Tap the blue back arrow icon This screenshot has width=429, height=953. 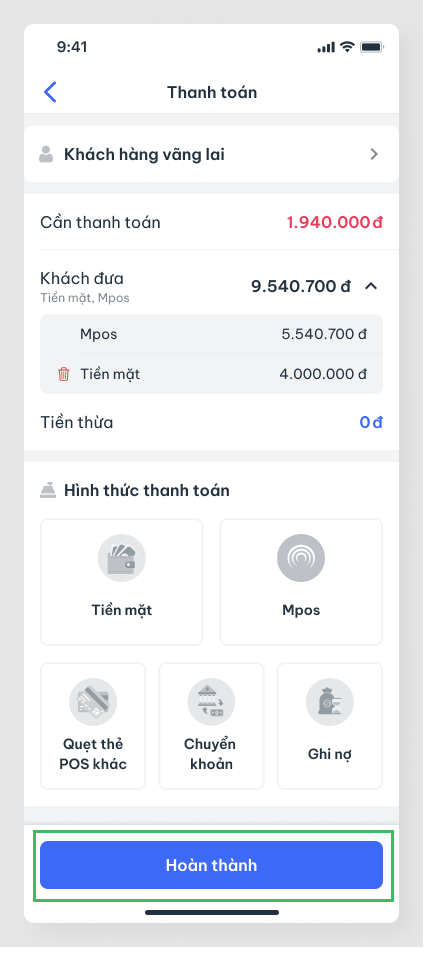tap(50, 92)
